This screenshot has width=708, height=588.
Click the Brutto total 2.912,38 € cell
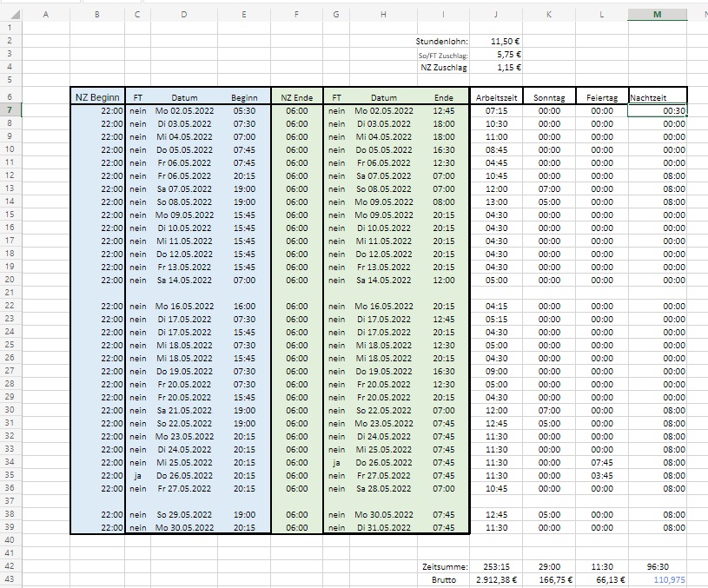[x=495, y=578]
